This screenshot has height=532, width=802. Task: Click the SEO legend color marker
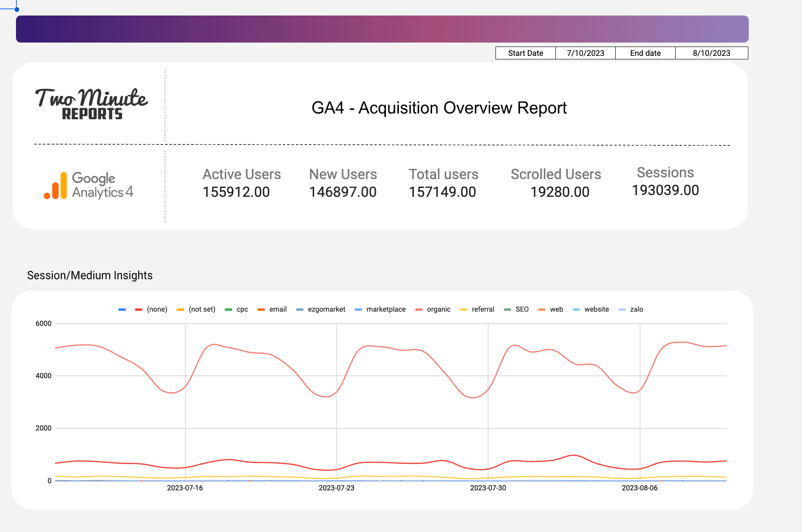507,309
